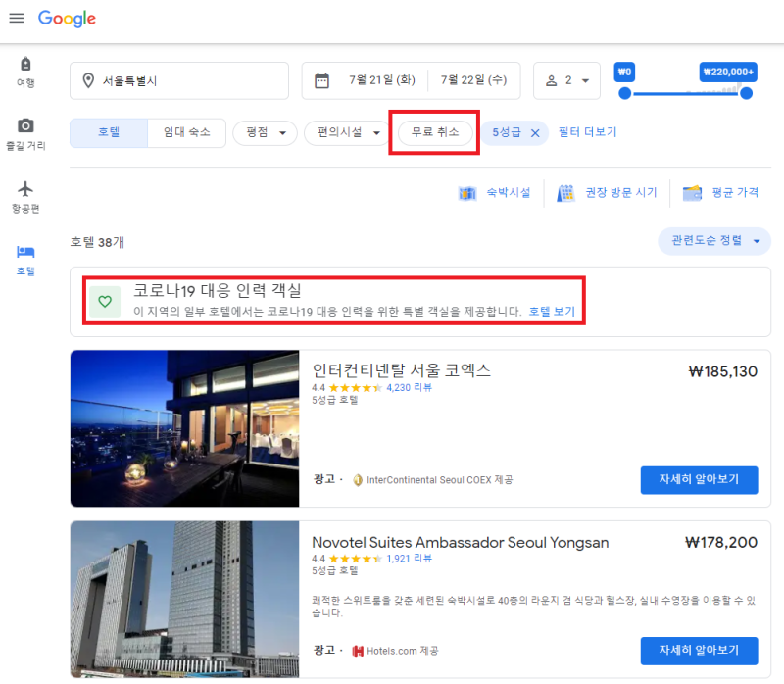Click 인터컨티넨탈 서울 코엑스 hotel title

402,370
